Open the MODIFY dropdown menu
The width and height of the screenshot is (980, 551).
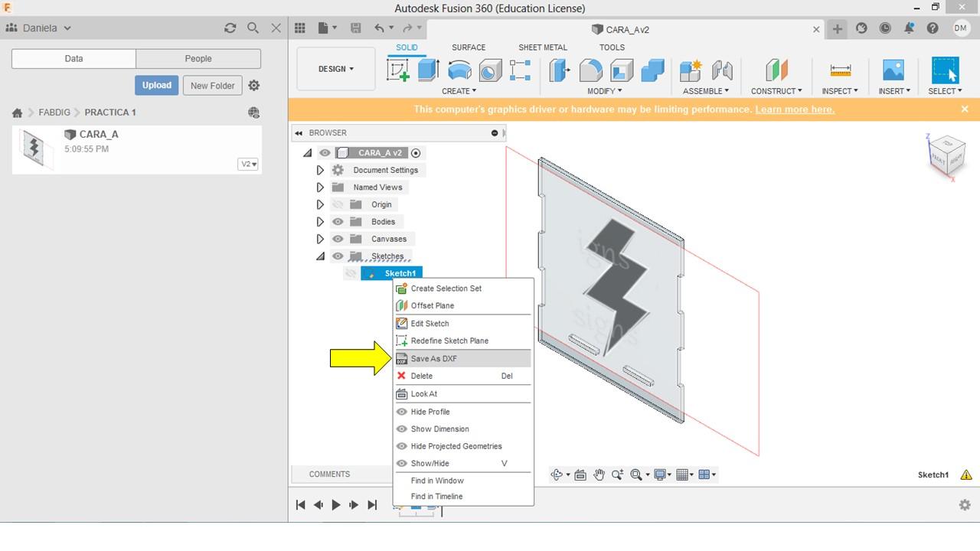click(605, 91)
